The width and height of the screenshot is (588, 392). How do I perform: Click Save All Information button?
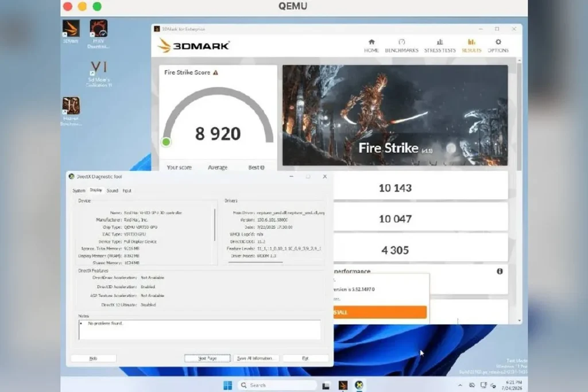[256, 358]
